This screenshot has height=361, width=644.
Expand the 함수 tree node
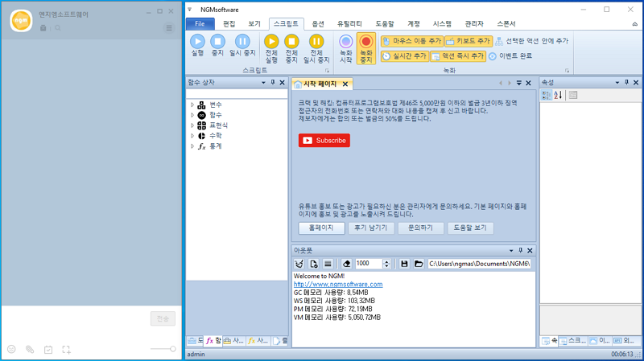coord(192,115)
